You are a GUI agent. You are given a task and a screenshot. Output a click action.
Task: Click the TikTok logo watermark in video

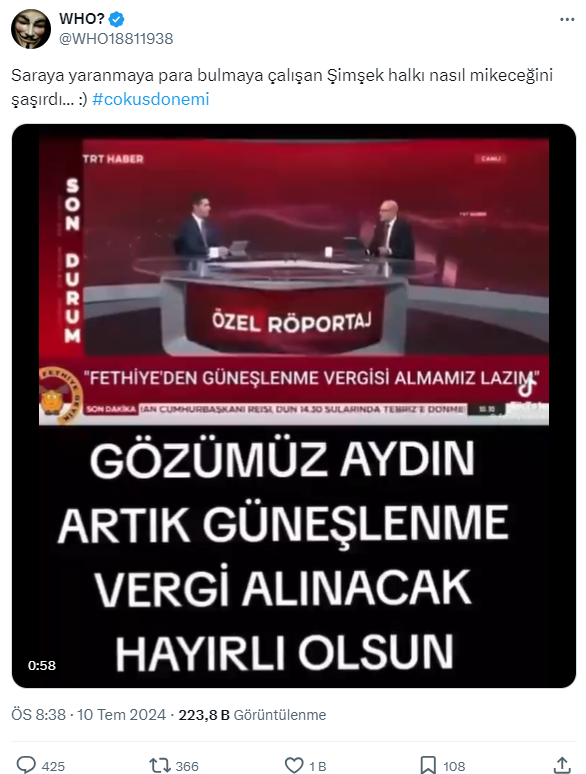coord(527,387)
